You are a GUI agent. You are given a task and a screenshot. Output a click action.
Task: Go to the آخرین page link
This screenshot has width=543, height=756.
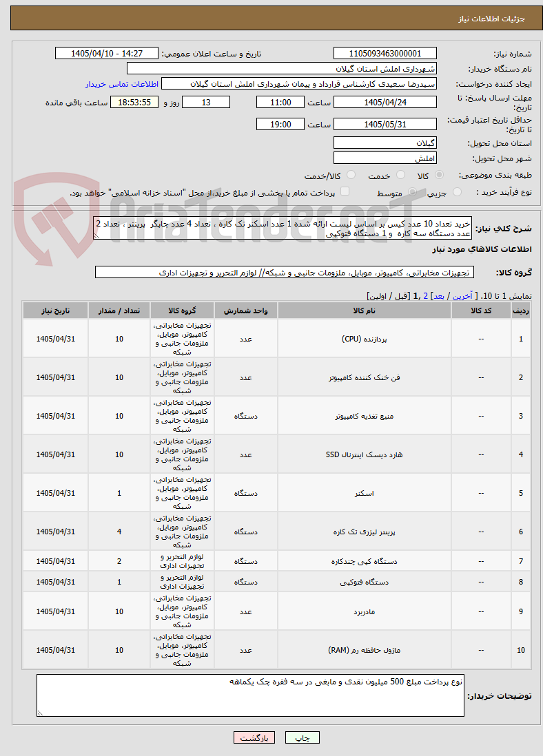pyautogui.click(x=462, y=296)
